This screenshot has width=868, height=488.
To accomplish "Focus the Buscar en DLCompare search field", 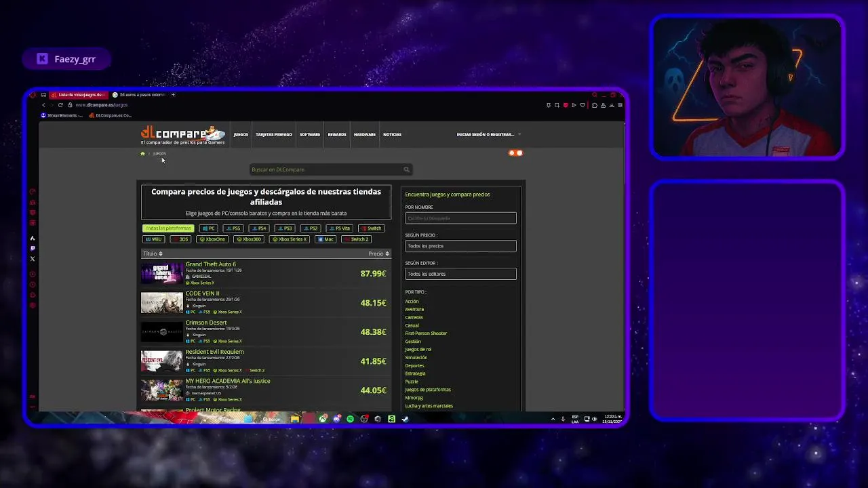I will point(325,169).
